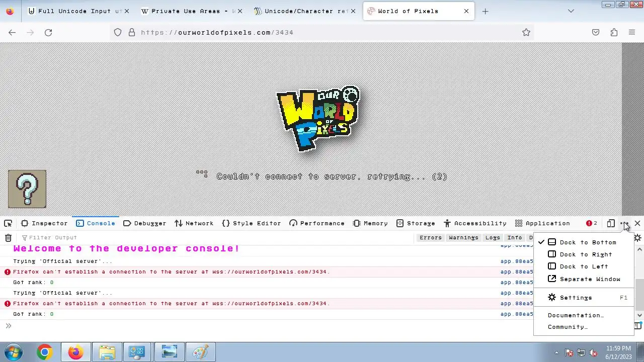Choose Separate Window from menu
The image size is (644, 362).
pos(584,279)
